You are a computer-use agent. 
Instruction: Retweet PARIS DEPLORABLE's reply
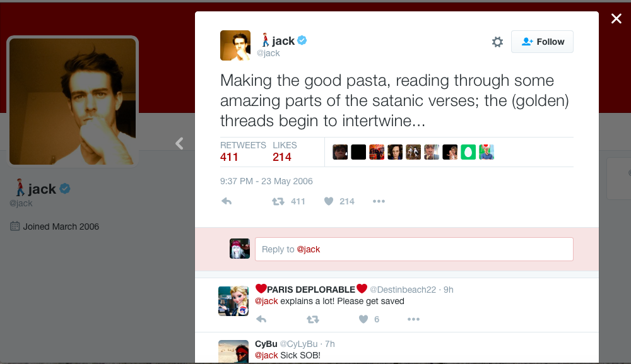coord(313,319)
